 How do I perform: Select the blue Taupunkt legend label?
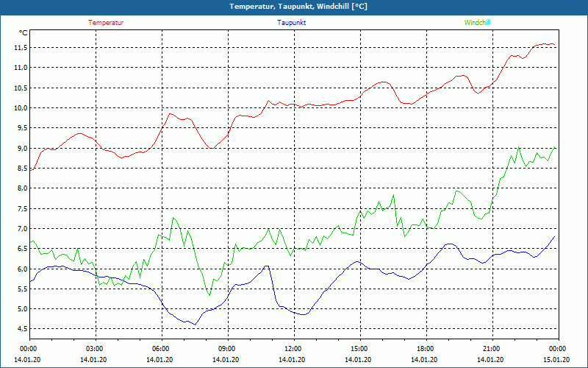click(x=291, y=23)
